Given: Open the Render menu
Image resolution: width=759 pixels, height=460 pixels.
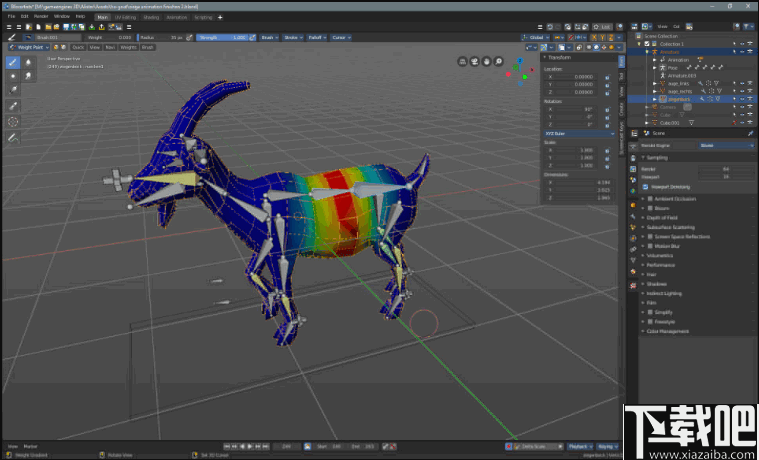Looking at the screenshot, I should (41, 16).
